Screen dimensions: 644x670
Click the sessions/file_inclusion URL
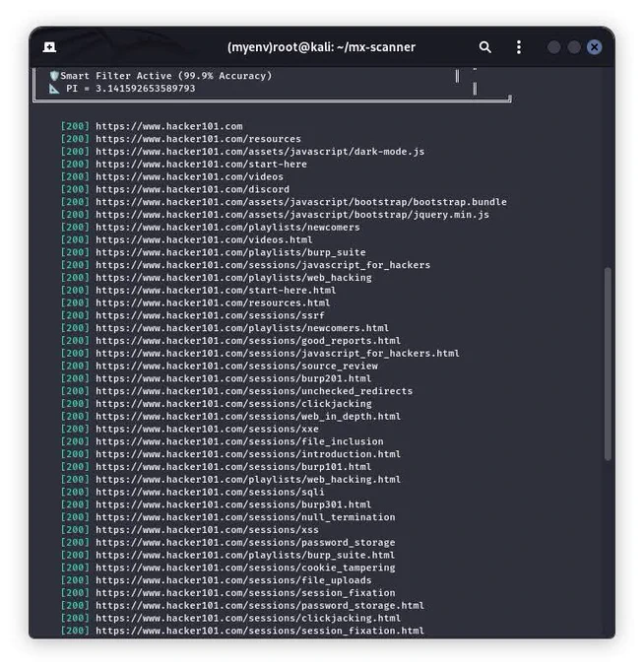coord(239,441)
